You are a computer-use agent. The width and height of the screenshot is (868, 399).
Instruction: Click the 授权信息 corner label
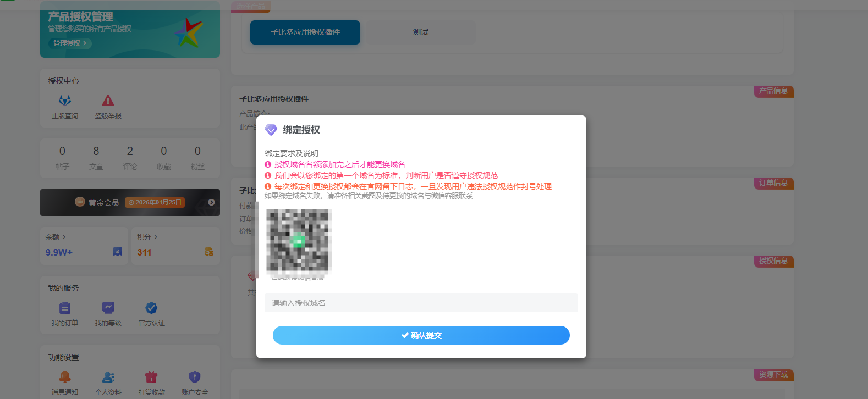tap(773, 261)
